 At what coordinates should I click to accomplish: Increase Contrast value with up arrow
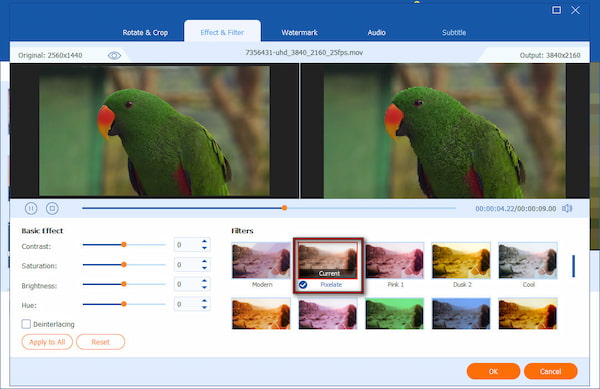204,242
